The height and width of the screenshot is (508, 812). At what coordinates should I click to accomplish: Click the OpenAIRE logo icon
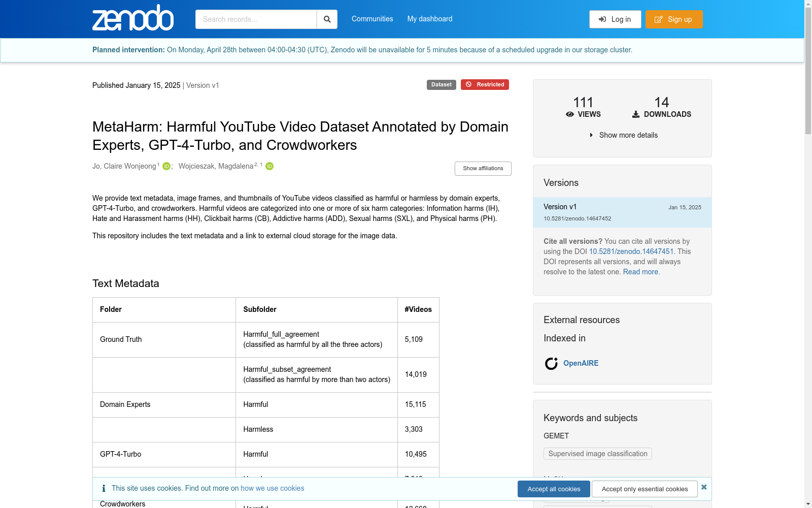coord(551,363)
